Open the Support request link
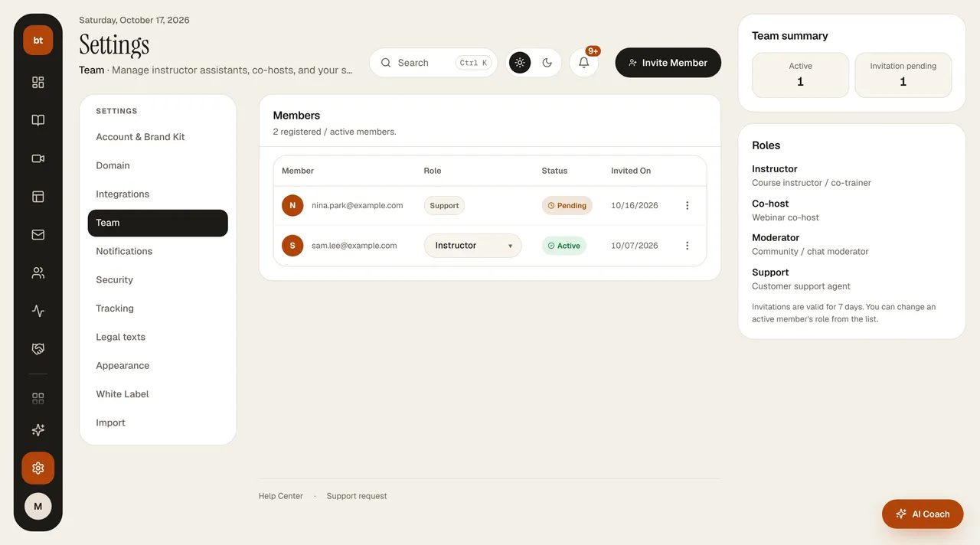Viewport: 980px width, 545px height. coord(357,496)
